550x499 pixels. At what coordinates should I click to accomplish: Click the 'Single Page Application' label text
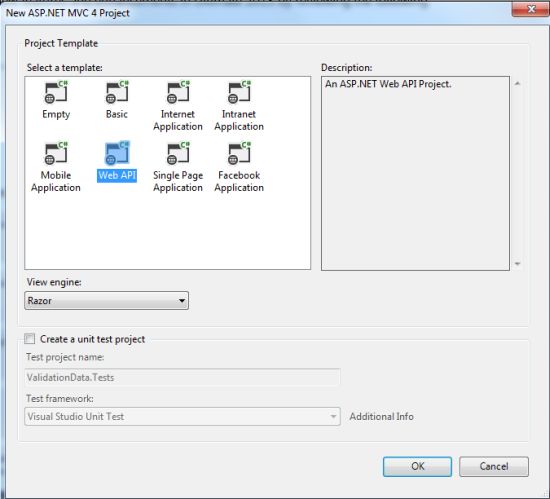tap(178, 181)
